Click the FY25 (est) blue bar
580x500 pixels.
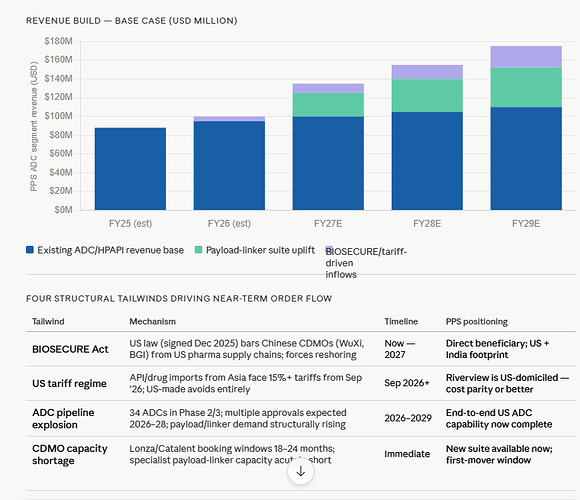click(x=130, y=169)
